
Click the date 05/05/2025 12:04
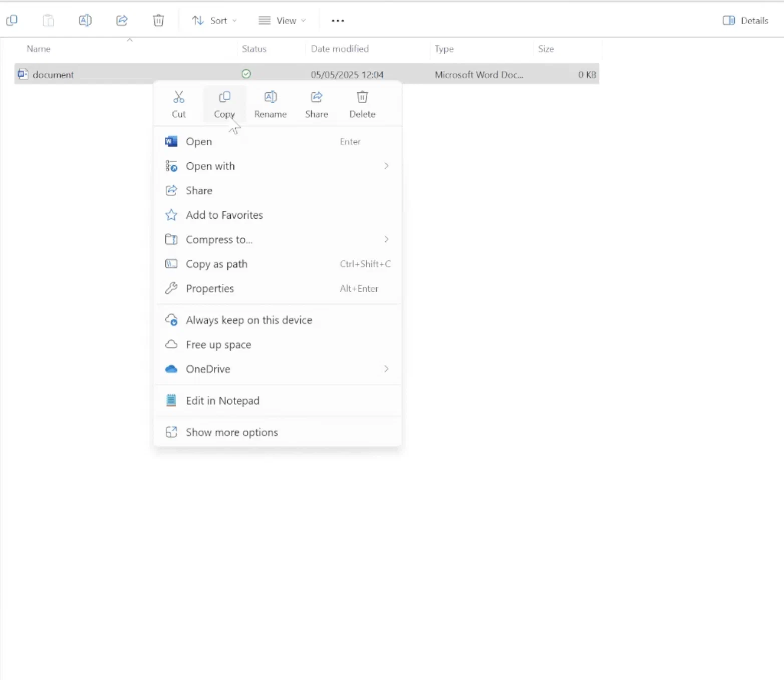pyautogui.click(x=347, y=75)
